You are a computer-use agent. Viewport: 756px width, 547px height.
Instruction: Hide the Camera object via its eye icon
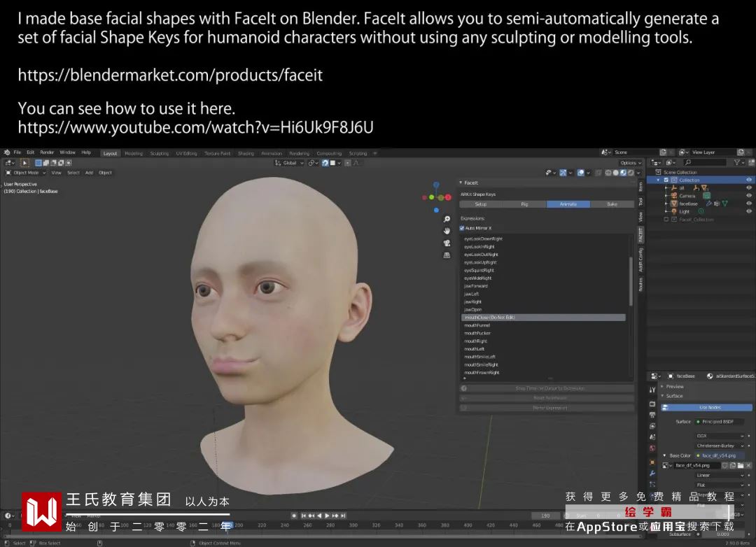[749, 196]
